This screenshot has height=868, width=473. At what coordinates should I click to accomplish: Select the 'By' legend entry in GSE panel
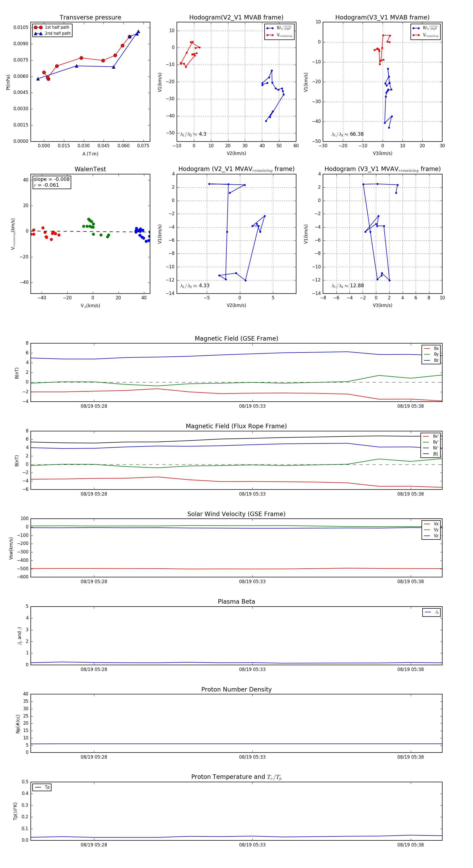(431, 354)
